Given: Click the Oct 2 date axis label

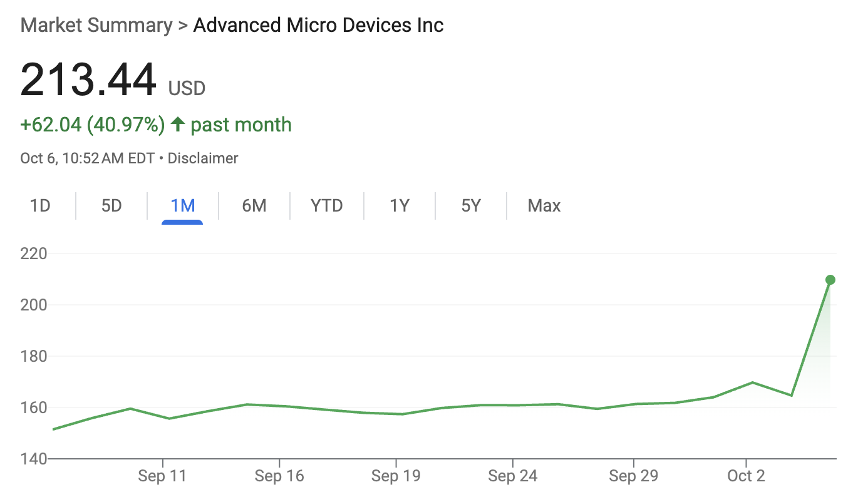Looking at the screenshot, I should click(x=747, y=476).
